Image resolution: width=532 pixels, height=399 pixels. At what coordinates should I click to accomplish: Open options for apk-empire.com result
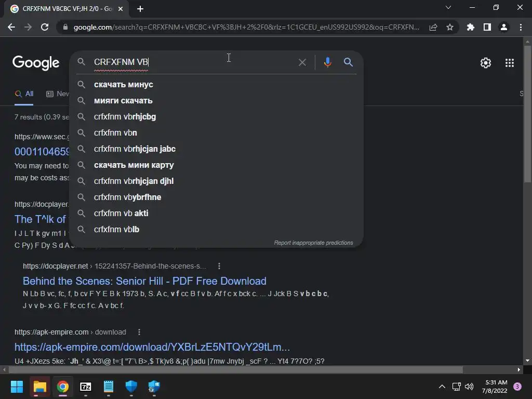pyautogui.click(x=139, y=332)
